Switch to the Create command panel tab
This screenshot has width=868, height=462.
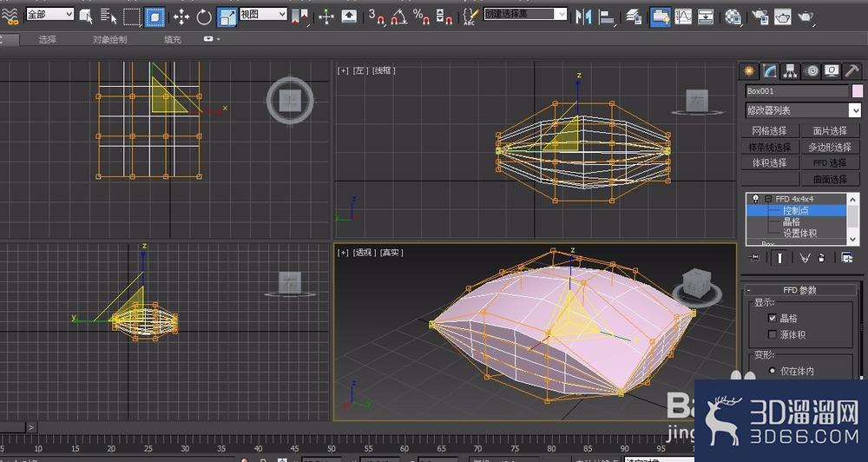point(749,71)
